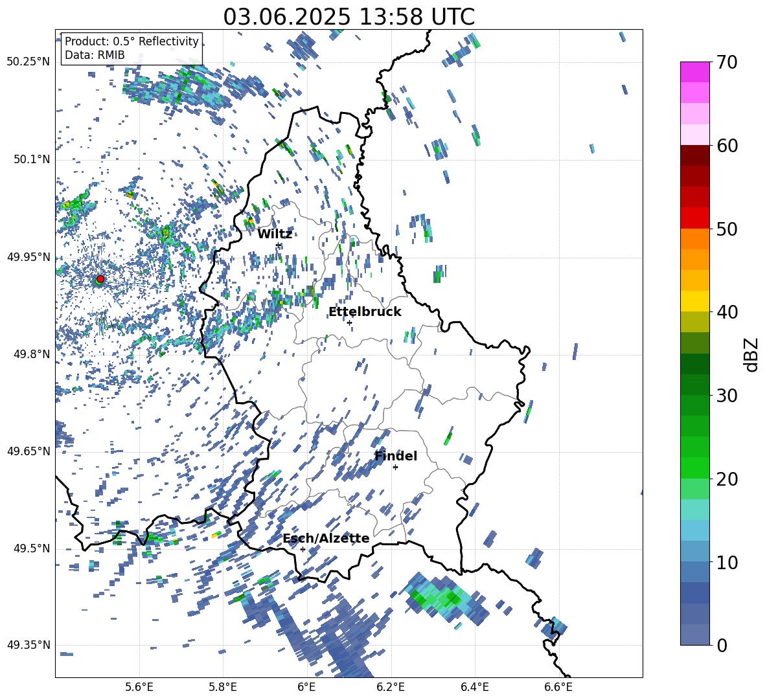The width and height of the screenshot is (767, 700).
Task: Click the 49.8°N latitude label
Action: click(x=31, y=354)
